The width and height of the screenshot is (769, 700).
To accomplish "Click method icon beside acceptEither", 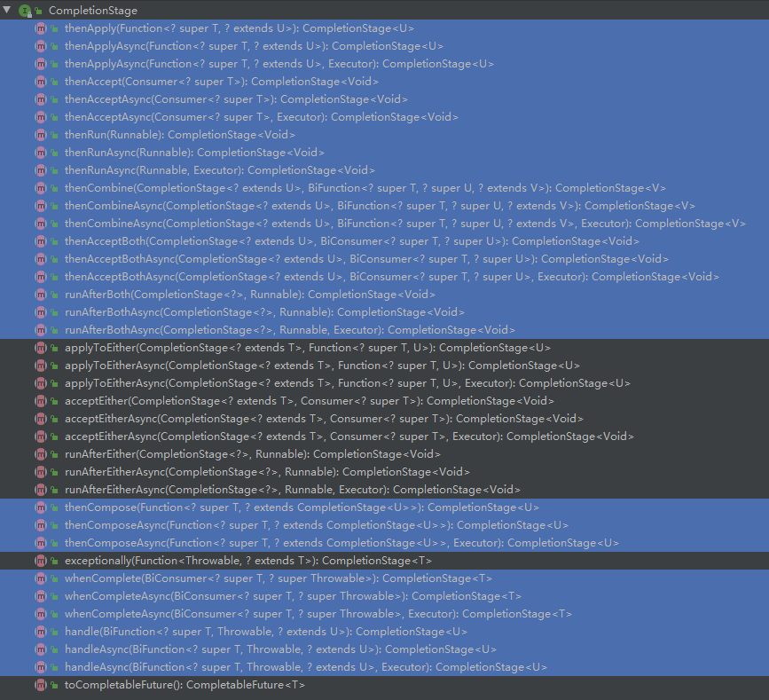I will (x=41, y=401).
